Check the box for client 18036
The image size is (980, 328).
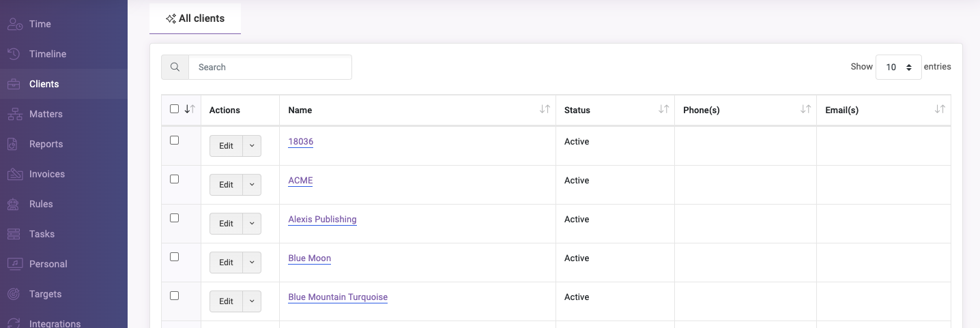pyautogui.click(x=174, y=140)
